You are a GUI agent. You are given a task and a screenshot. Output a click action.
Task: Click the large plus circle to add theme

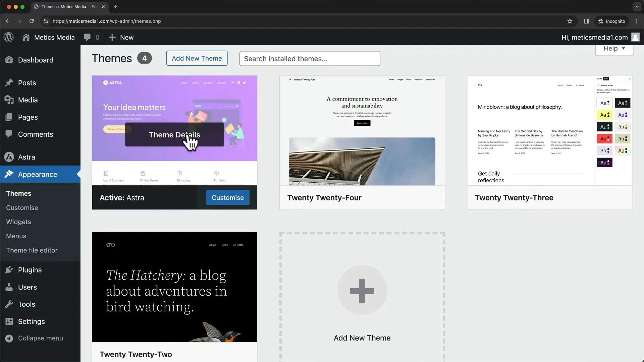(x=362, y=290)
